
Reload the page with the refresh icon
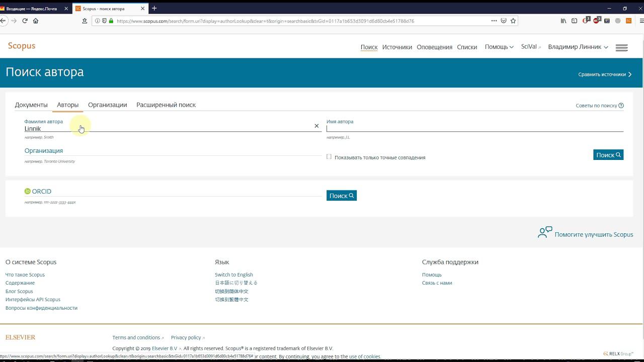pyautogui.click(x=25, y=21)
